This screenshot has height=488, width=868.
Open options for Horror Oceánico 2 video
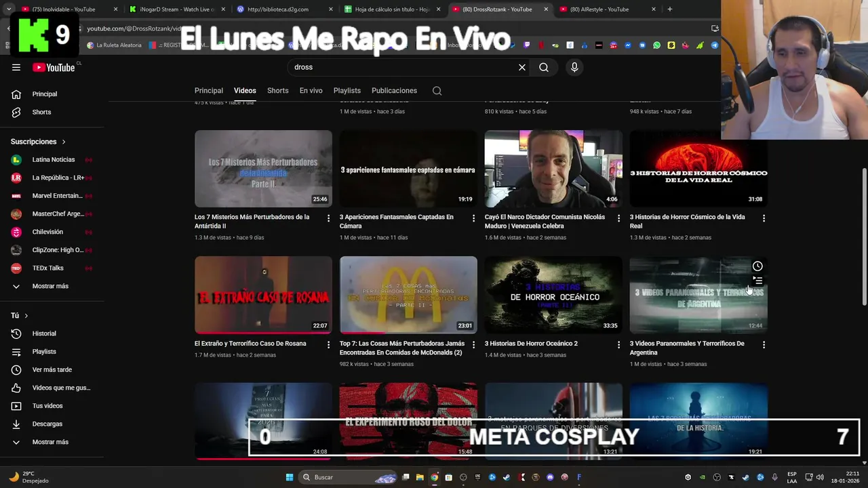pos(618,344)
